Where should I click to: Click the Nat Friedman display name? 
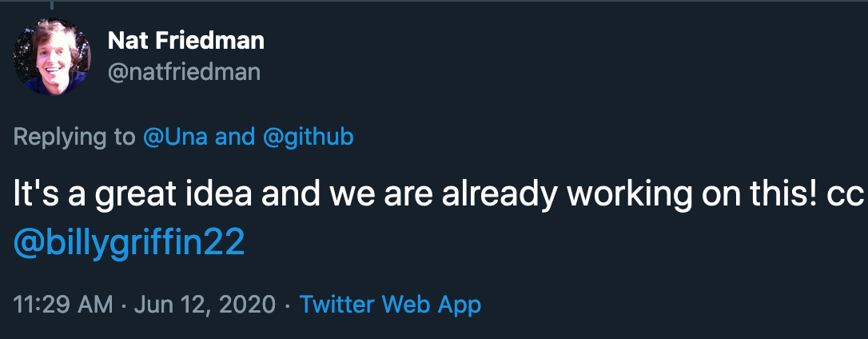(x=185, y=40)
